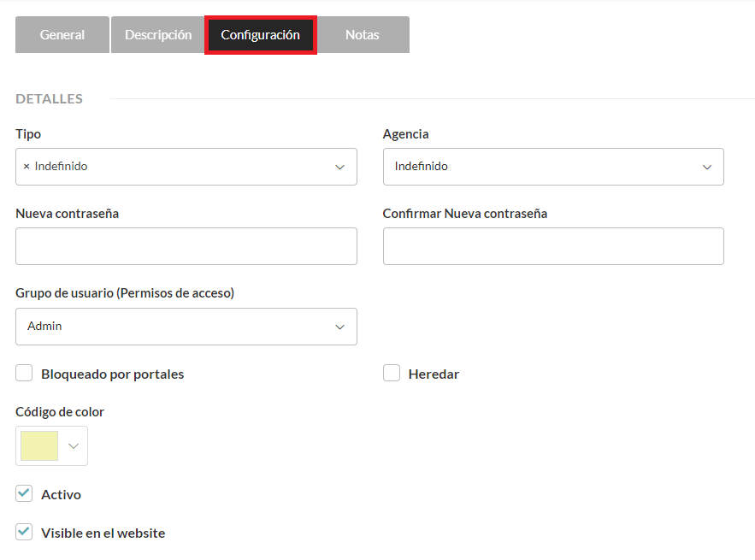The width and height of the screenshot is (755, 560).
Task: Click the Grupo de usuario (Permisos de acceso) label
Action: tap(125, 292)
